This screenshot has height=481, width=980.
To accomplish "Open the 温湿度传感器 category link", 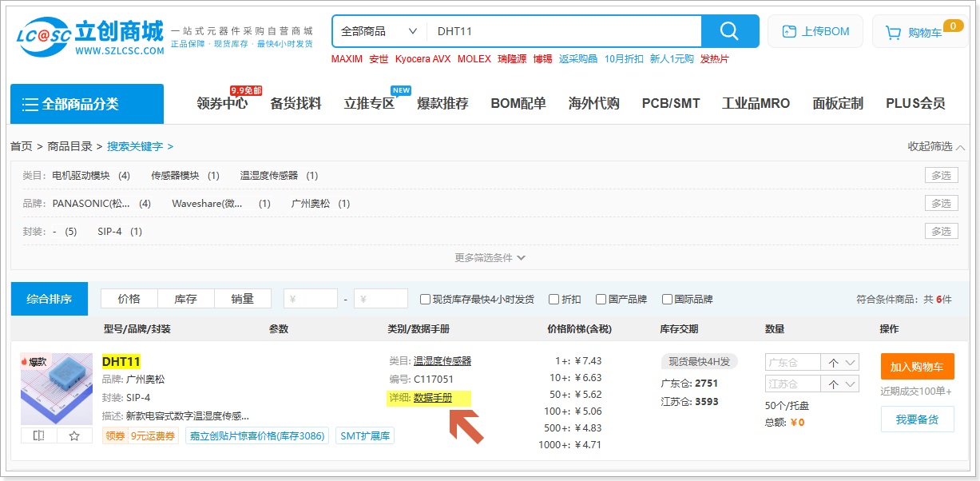I will click(x=442, y=361).
